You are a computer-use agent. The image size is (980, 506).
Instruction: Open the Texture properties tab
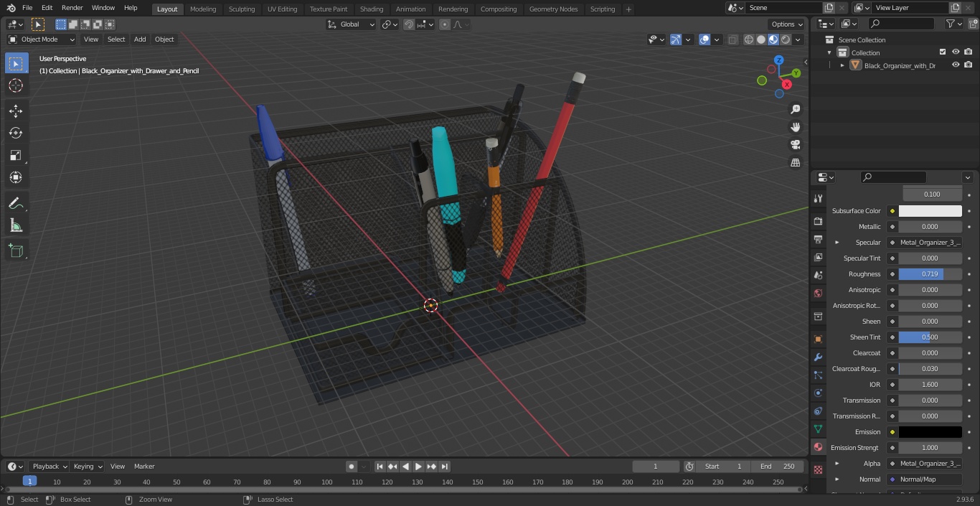pyautogui.click(x=818, y=469)
